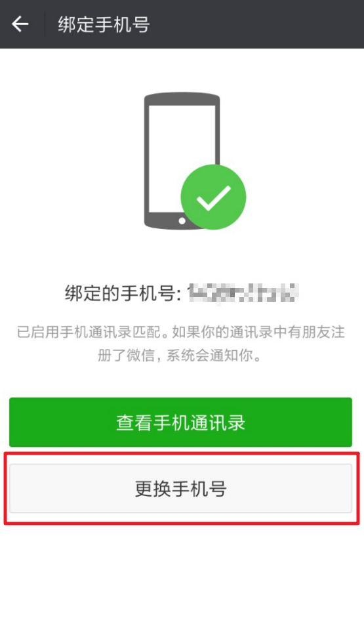Image resolution: width=364 pixels, height=618 pixels.
Task: Click the 绑定手机号 page title
Action: (x=104, y=24)
